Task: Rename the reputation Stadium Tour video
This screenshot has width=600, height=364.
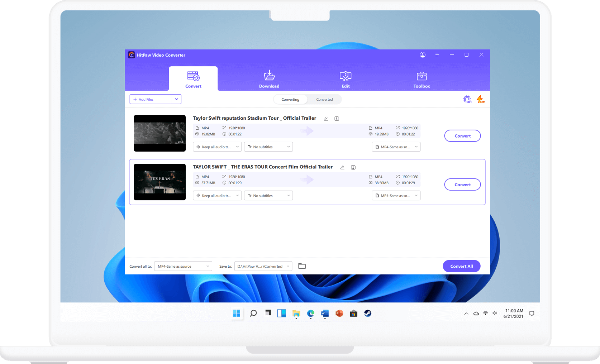Action: (x=325, y=118)
